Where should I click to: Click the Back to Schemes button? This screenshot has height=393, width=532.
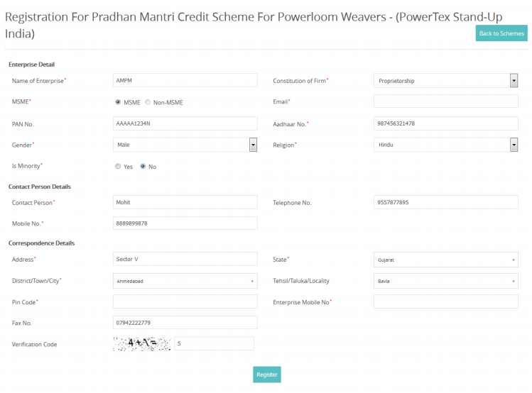(501, 33)
